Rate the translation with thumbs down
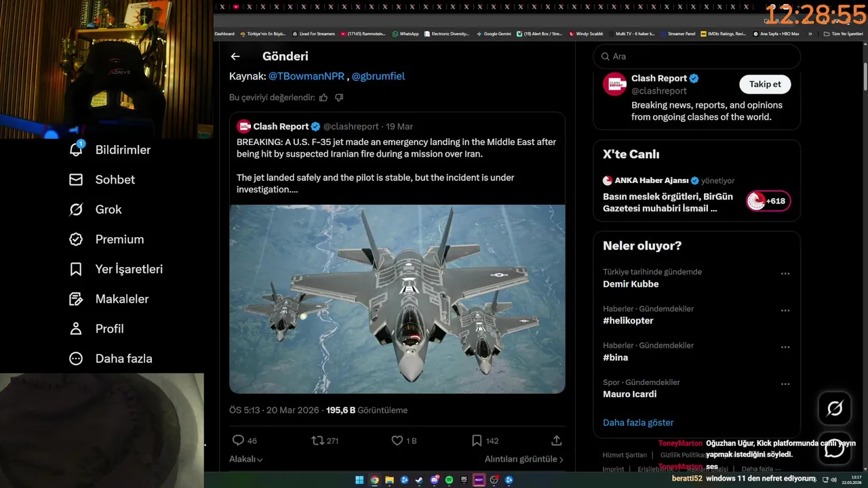The width and height of the screenshot is (868, 488). coord(339,98)
